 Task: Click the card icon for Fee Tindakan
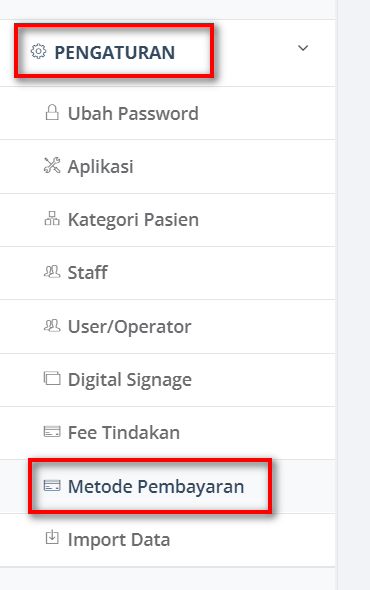[52, 432]
